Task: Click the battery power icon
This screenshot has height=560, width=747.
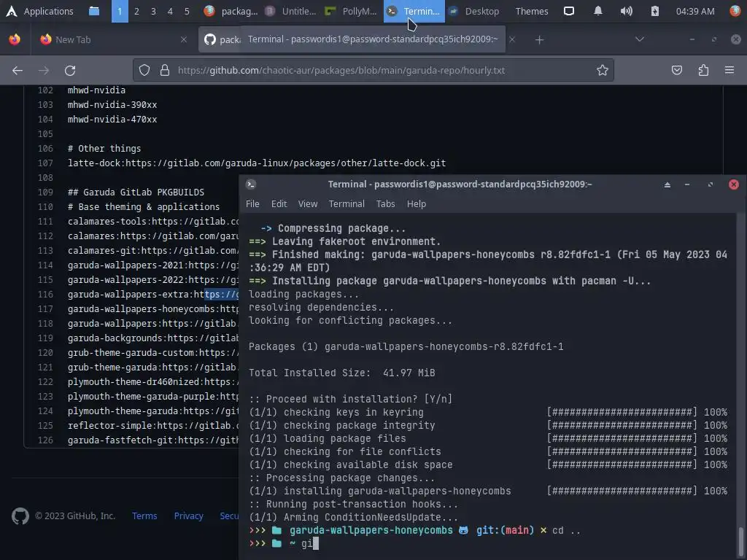Action: pos(655,11)
